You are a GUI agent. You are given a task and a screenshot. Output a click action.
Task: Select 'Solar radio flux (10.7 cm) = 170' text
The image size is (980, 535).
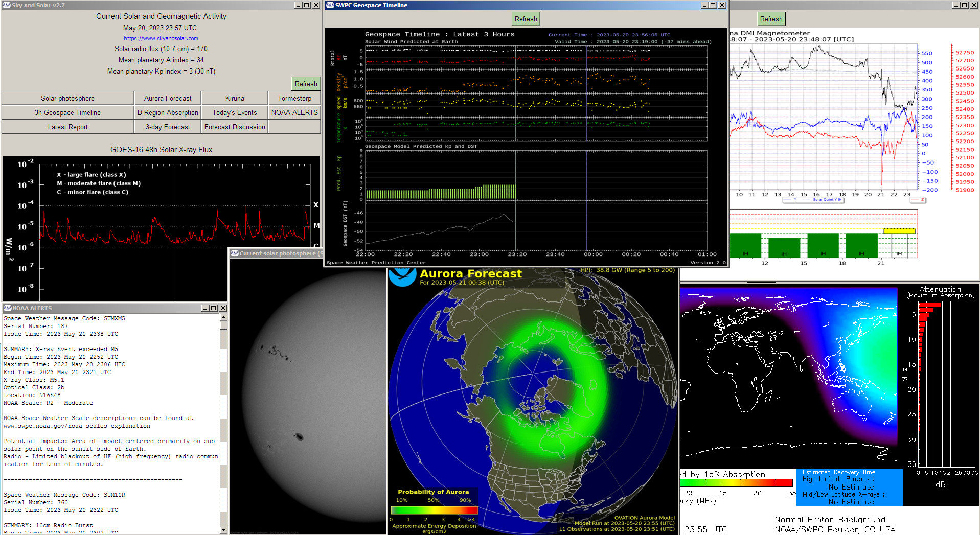[161, 49]
